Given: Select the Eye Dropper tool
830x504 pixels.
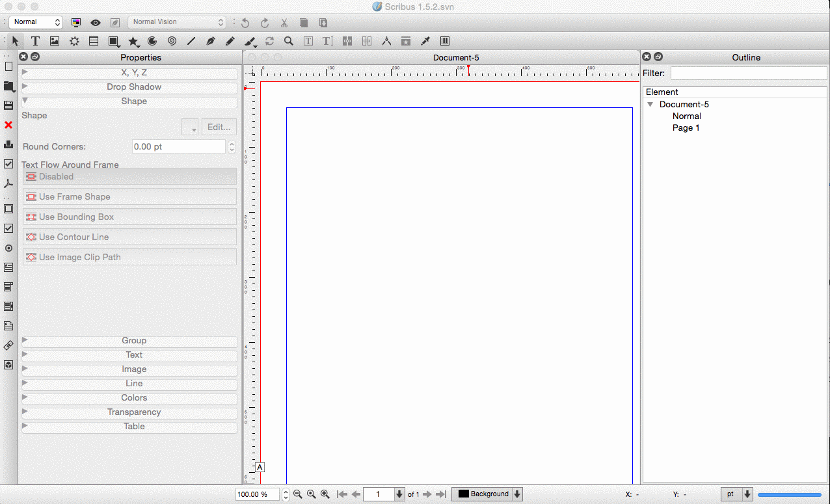Looking at the screenshot, I should [x=425, y=41].
